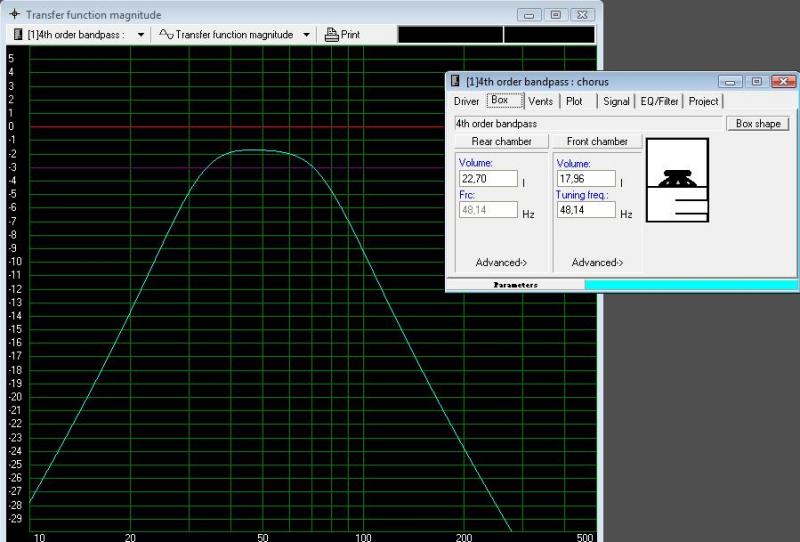
Task: Click the cyan Parameters progress bar
Action: 691,285
